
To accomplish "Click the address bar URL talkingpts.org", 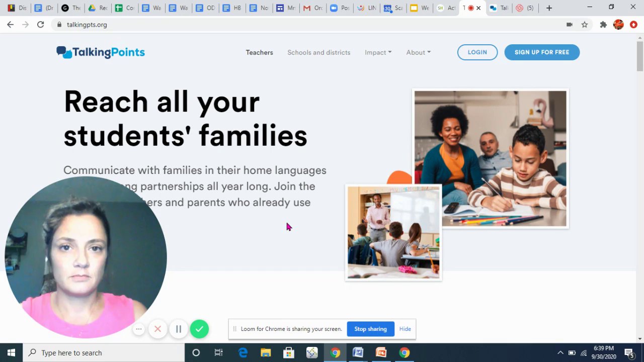I will point(87,25).
